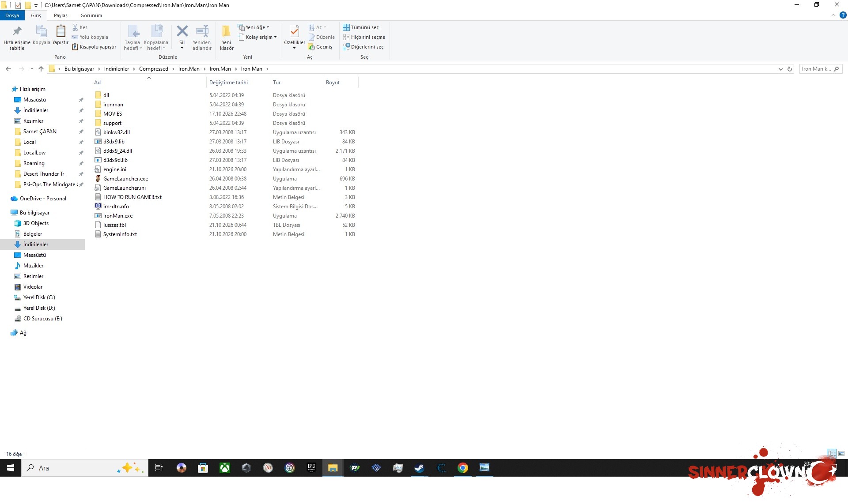Sort by Boyut column header

point(340,83)
